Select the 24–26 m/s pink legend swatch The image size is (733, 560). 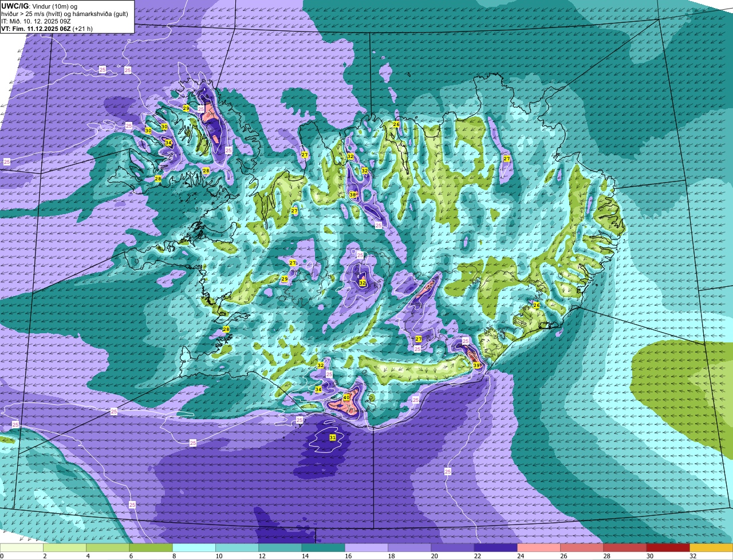click(x=539, y=547)
